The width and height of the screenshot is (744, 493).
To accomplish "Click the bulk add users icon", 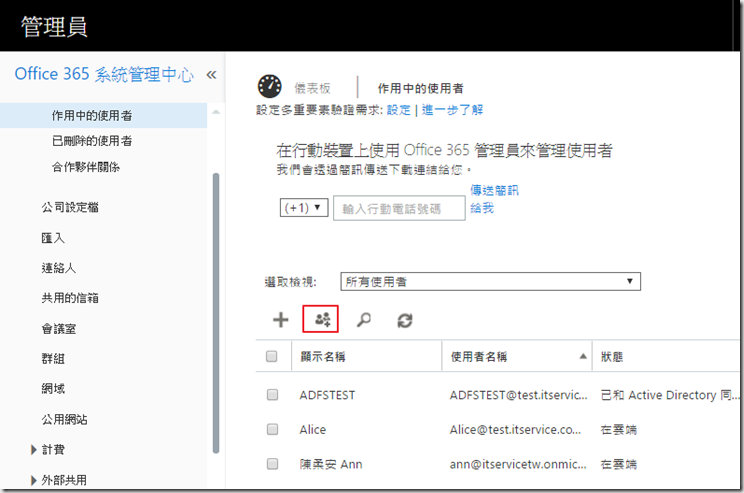I will (x=322, y=320).
